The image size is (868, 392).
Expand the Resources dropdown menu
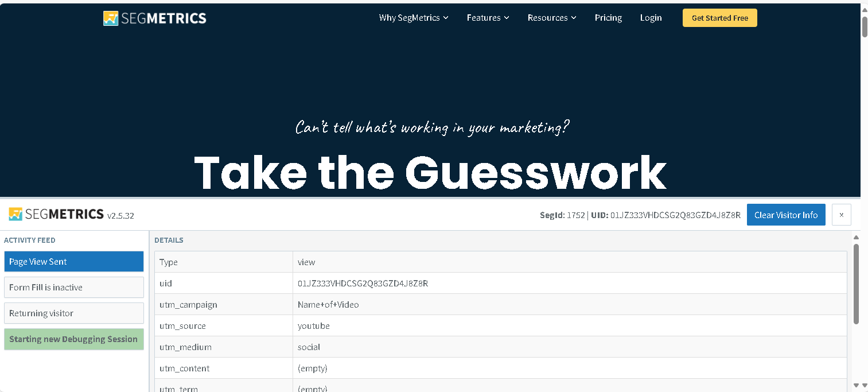551,18
